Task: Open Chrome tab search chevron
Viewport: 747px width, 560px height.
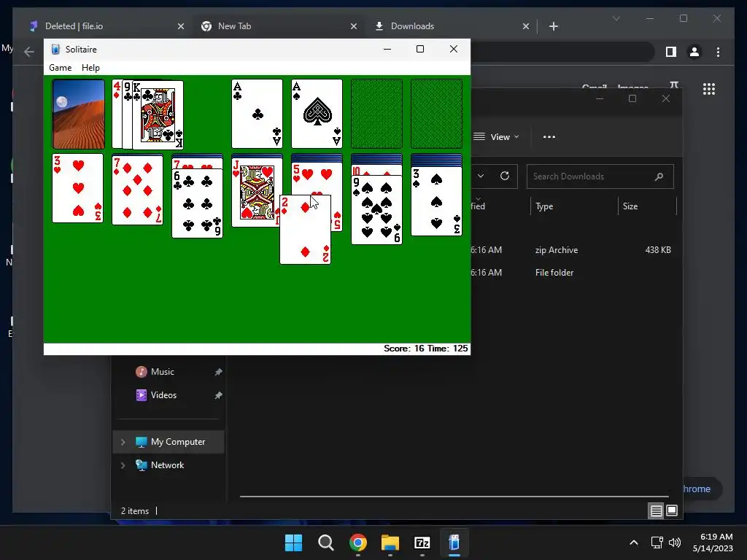Action: click(616, 18)
